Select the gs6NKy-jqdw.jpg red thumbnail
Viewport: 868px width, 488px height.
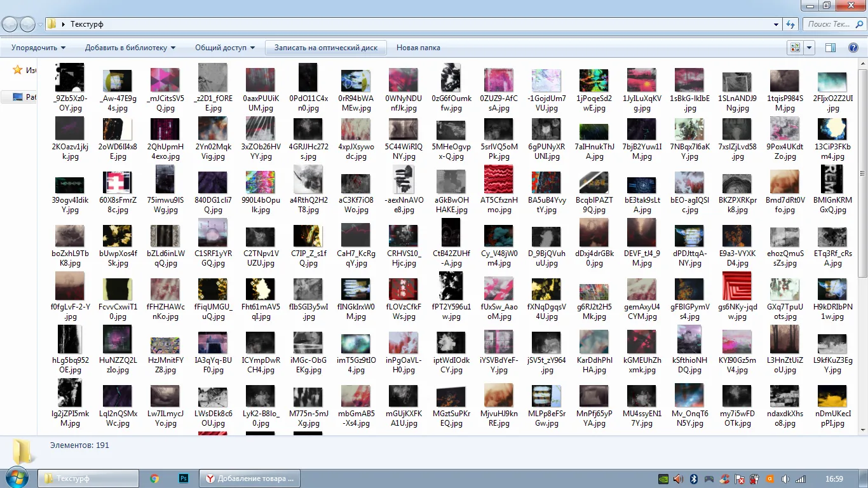coord(737,286)
